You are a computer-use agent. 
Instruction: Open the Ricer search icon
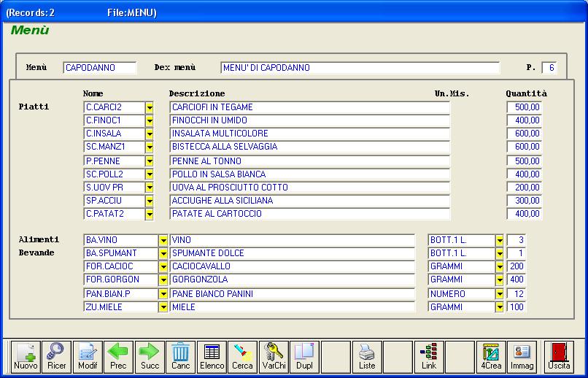coord(56,356)
